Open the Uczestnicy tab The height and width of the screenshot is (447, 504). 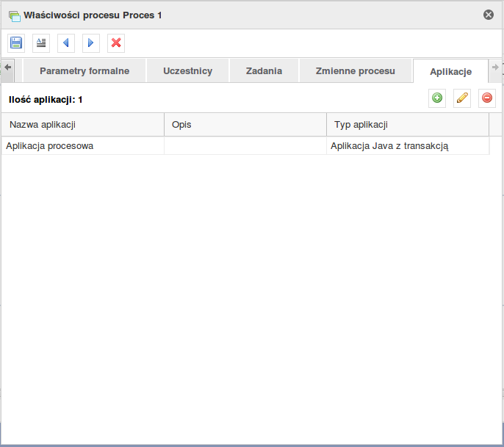[x=187, y=71]
